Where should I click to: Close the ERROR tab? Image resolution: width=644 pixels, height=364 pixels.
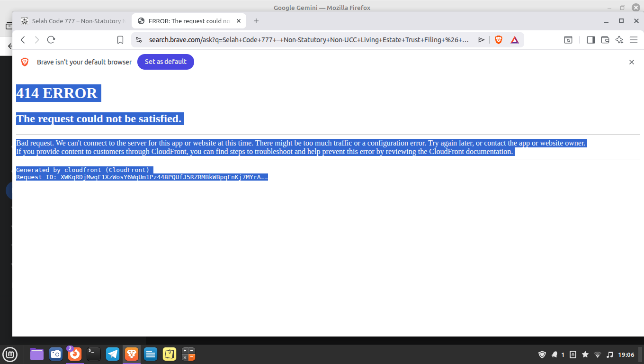coord(239,21)
